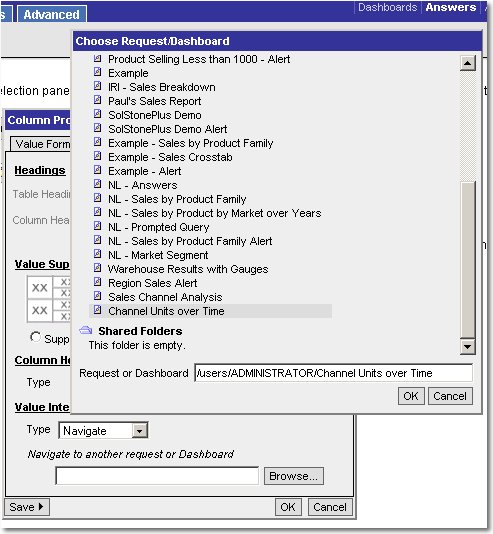Switch to the Advanced tab
Viewport: 493px width, 534px height.
coord(52,14)
